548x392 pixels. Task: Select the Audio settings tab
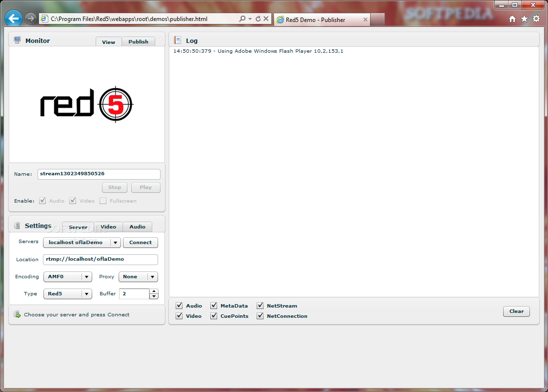pyautogui.click(x=137, y=227)
